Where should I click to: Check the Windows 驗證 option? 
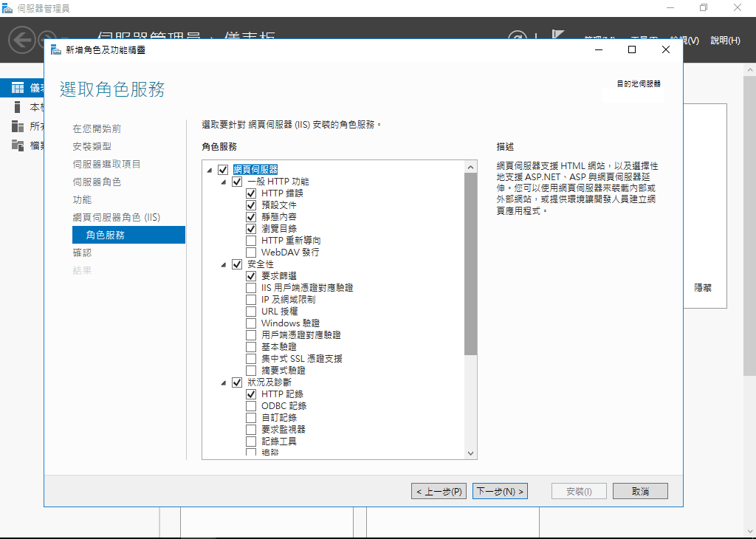coord(251,323)
